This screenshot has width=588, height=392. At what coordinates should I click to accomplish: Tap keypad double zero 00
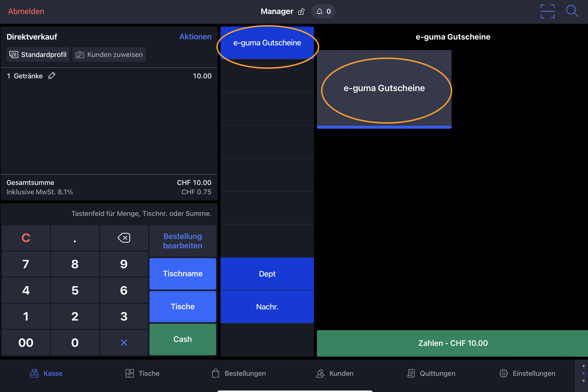point(26,342)
